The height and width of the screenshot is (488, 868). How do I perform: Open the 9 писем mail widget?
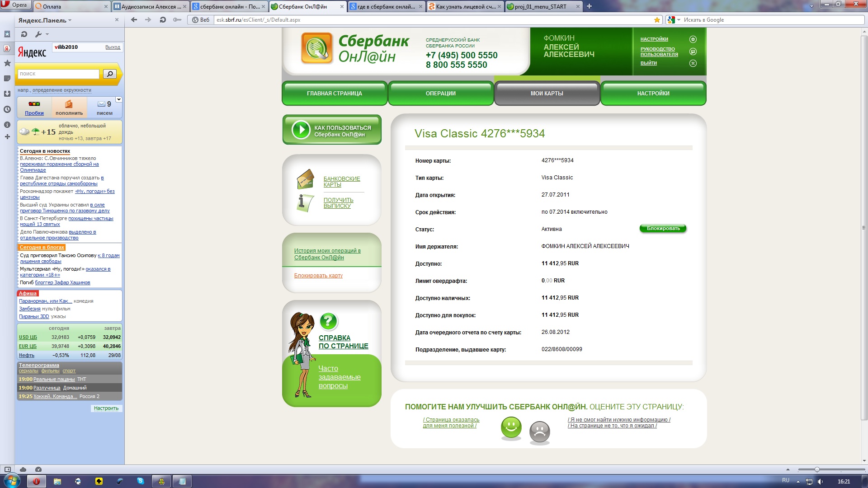tap(104, 108)
